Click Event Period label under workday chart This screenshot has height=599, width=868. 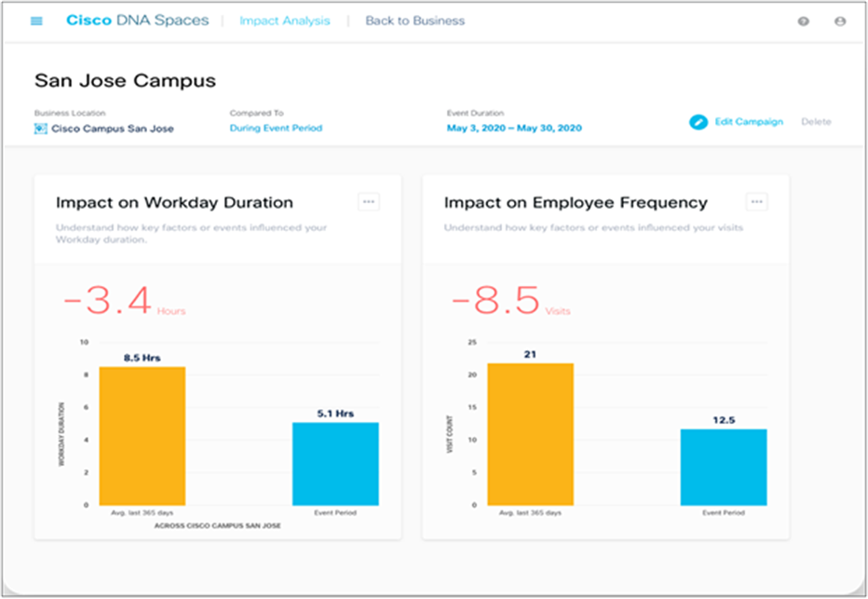pos(335,512)
